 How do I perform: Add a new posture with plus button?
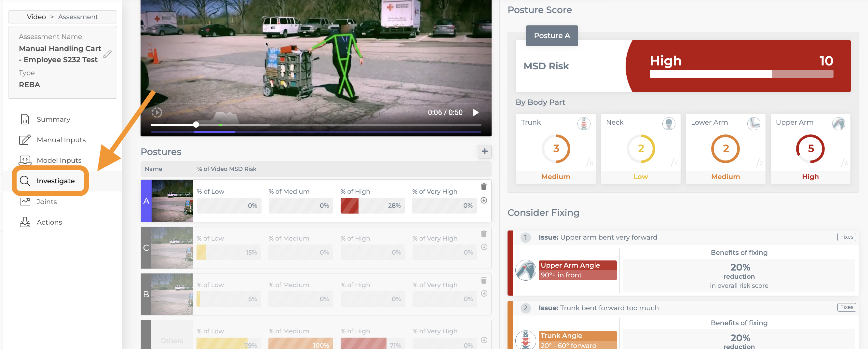click(x=484, y=152)
